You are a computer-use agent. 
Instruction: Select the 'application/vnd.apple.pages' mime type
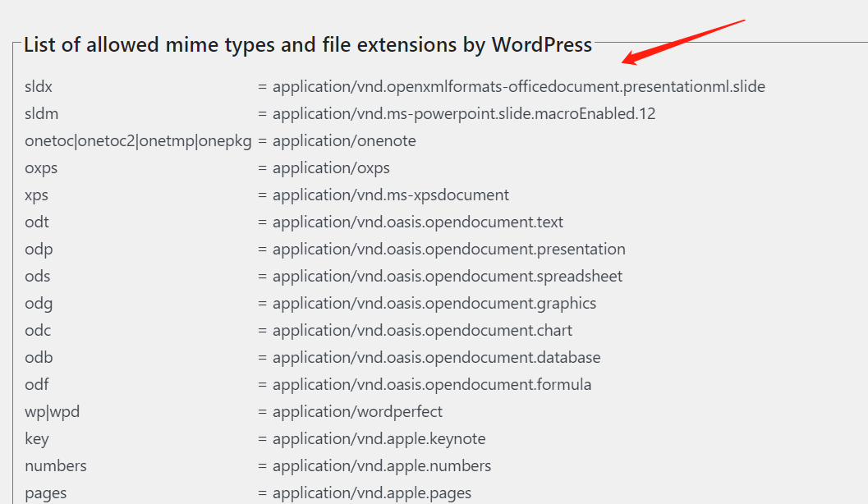(x=372, y=493)
